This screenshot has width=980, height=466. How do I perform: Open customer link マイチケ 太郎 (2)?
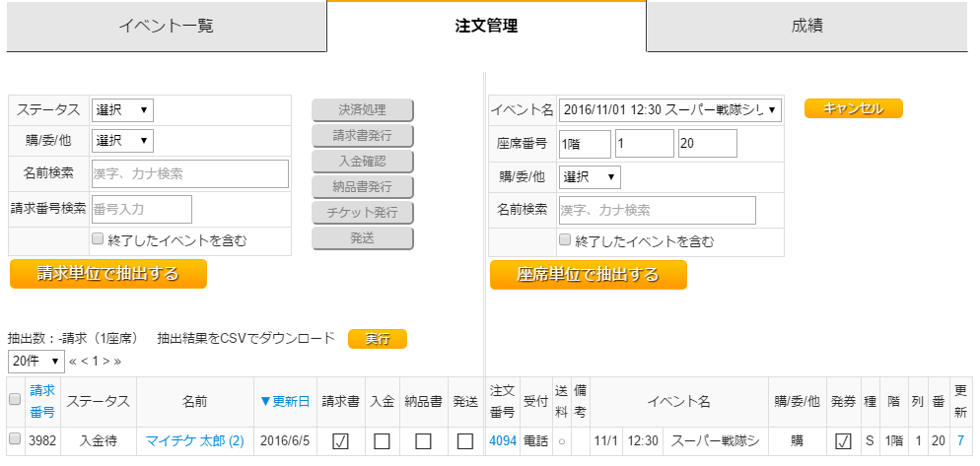coord(194,440)
